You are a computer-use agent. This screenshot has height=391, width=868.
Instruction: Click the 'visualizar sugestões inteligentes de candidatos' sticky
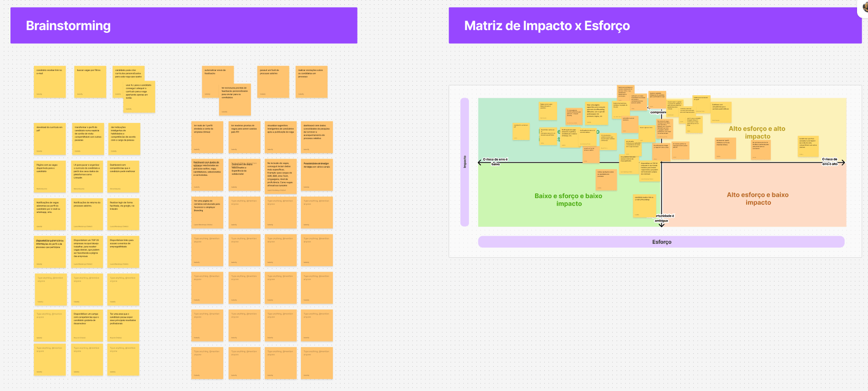pos(281,138)
